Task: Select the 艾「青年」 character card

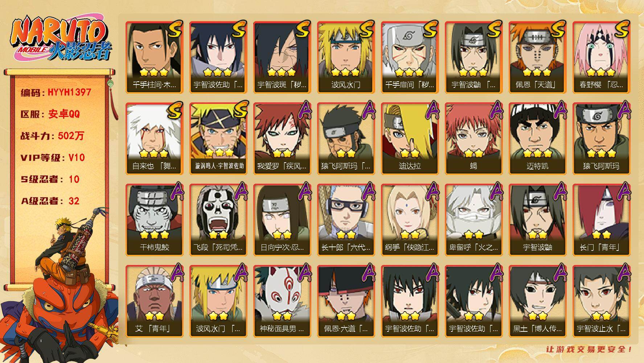Action: [x=154, y=301]
